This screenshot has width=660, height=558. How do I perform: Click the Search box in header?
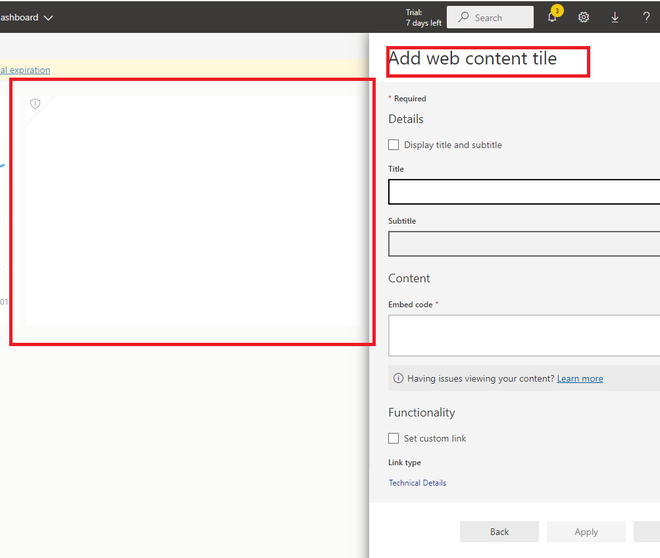coord(490,17)
